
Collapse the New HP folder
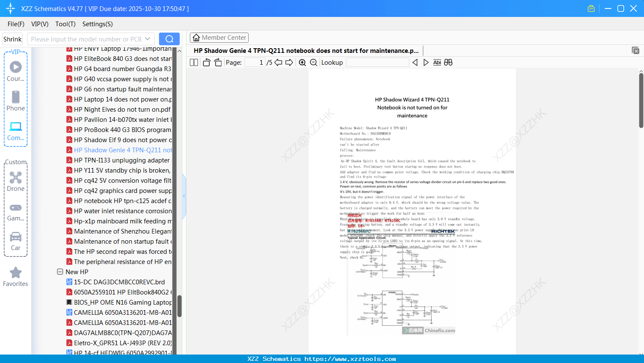click(x=60, y=272)
